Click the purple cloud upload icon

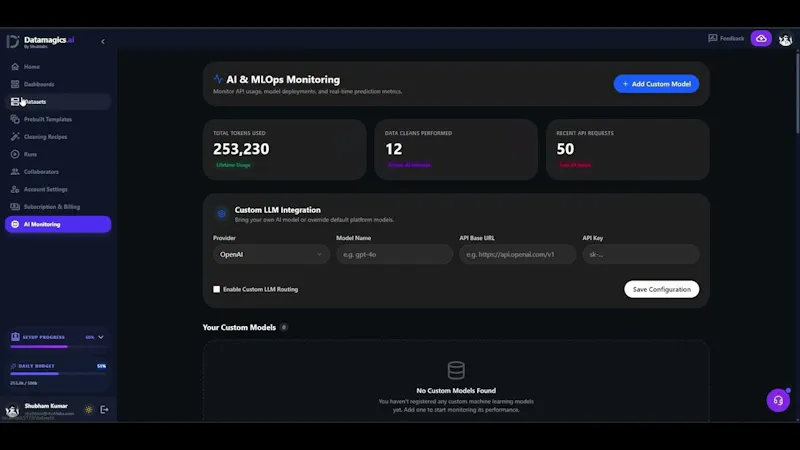761,38
